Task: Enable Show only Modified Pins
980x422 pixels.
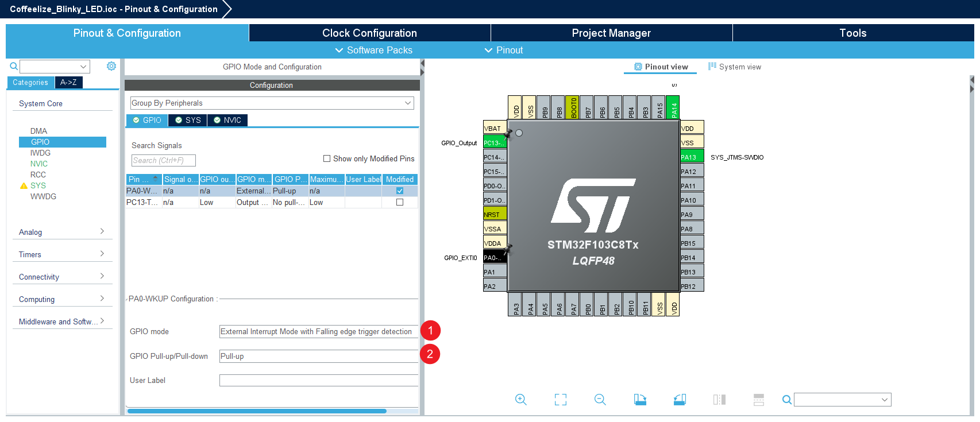Action: pos(327,159)
